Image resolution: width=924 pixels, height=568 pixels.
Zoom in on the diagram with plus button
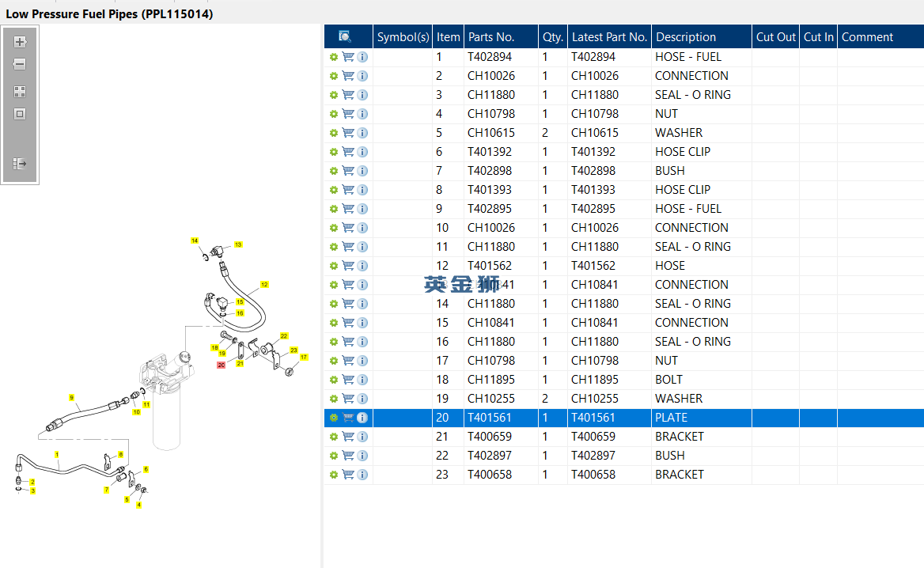coord(20,42)
